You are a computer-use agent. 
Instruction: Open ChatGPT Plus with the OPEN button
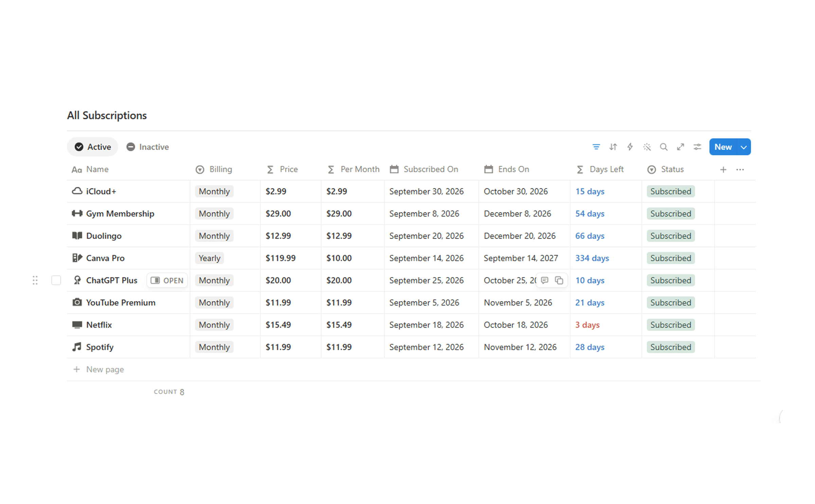click(x=167, y=280)
